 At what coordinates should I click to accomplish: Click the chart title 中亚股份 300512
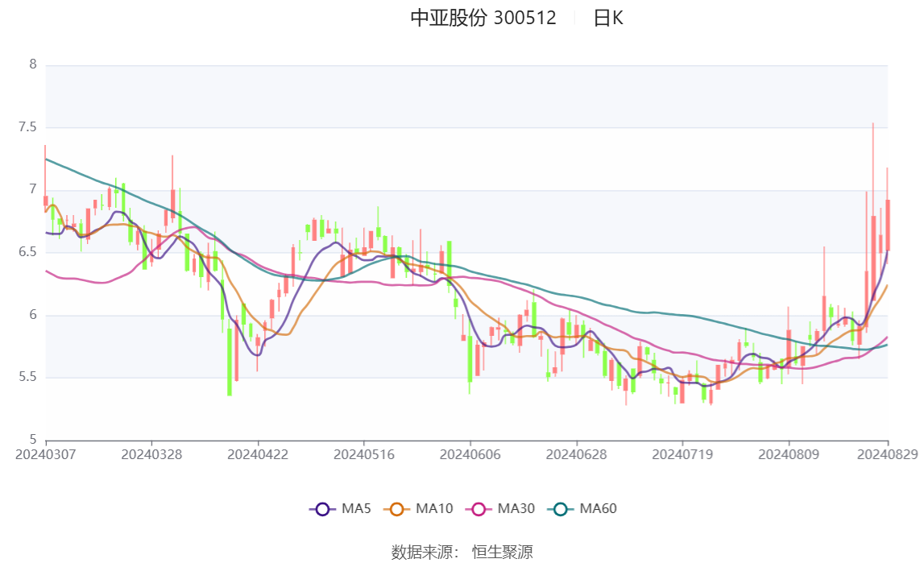click(483, 19)
